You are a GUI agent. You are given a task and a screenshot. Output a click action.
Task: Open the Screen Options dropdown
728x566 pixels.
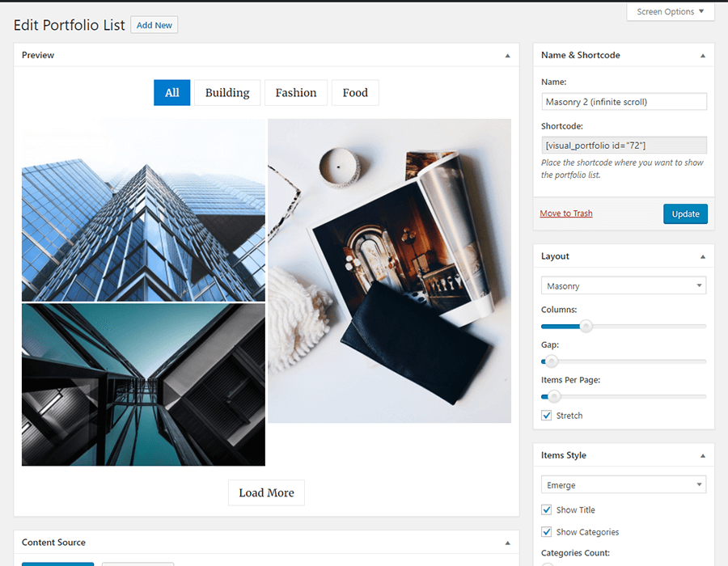[x=670, y=11]
